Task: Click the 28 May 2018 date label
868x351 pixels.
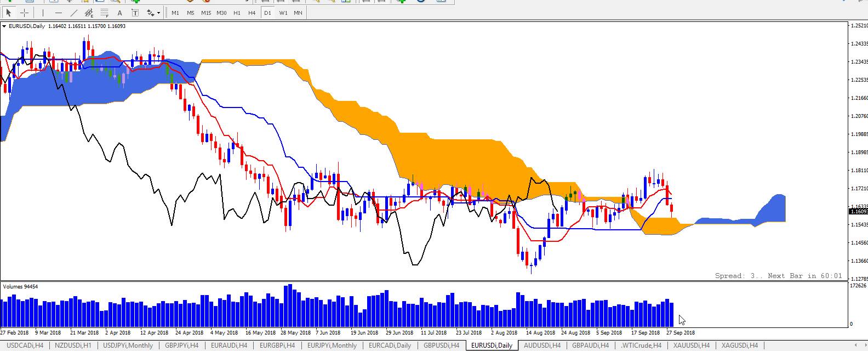Action: click(295, 332)
